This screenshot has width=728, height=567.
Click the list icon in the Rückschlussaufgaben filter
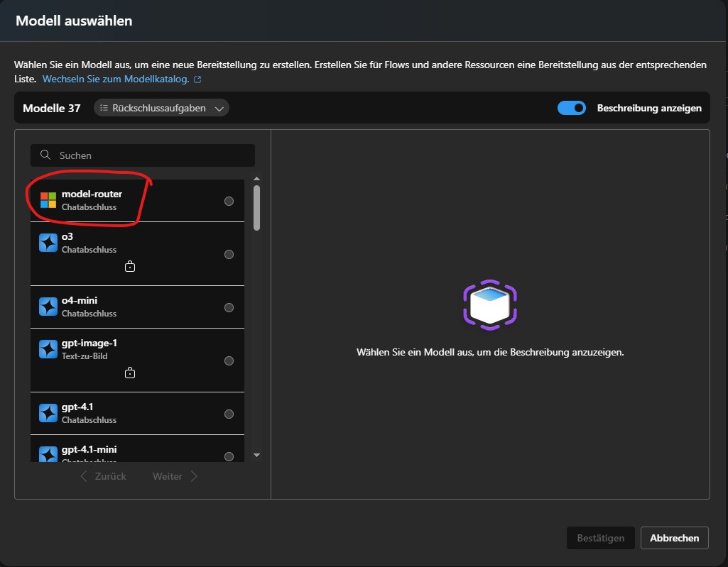coord(104,108)
